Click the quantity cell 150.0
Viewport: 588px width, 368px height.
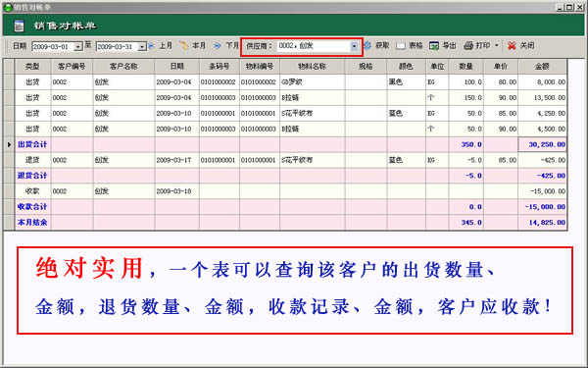466,97
